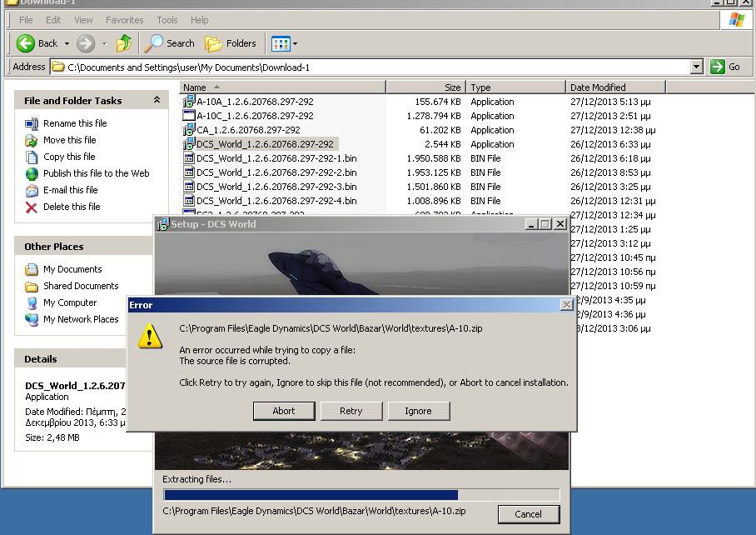
Task: Open My Network Places icon
Action: pyautogui.click(x=32, y=319)
